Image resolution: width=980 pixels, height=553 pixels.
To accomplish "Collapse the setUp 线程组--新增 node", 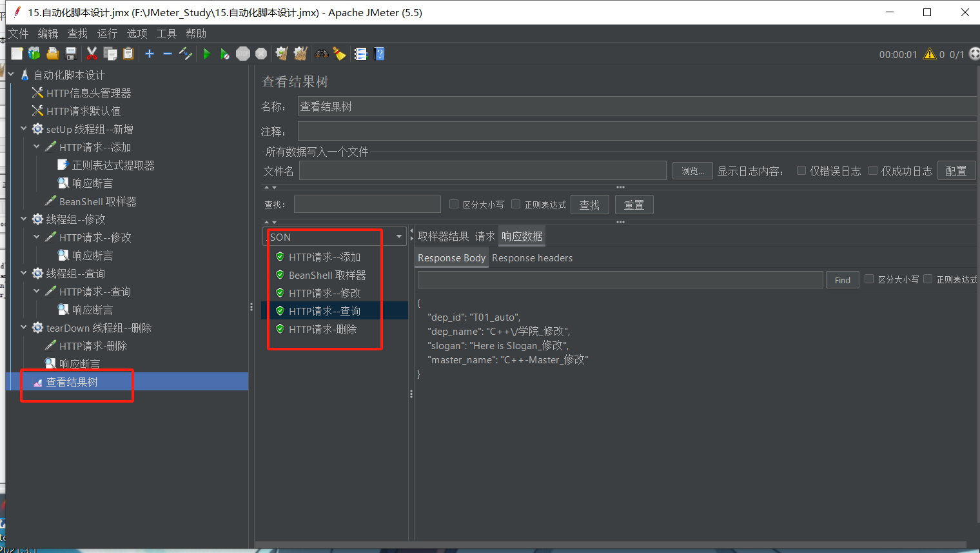I will coord(24,129).
